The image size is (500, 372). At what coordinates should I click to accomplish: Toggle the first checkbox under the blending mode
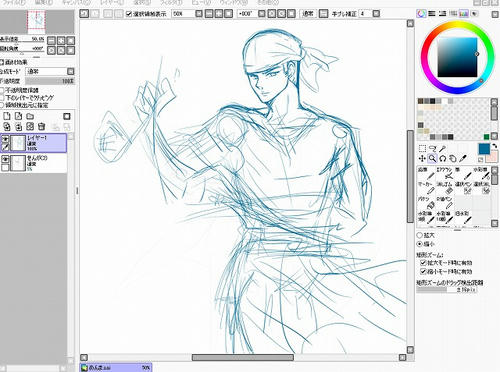coord(2,90)
